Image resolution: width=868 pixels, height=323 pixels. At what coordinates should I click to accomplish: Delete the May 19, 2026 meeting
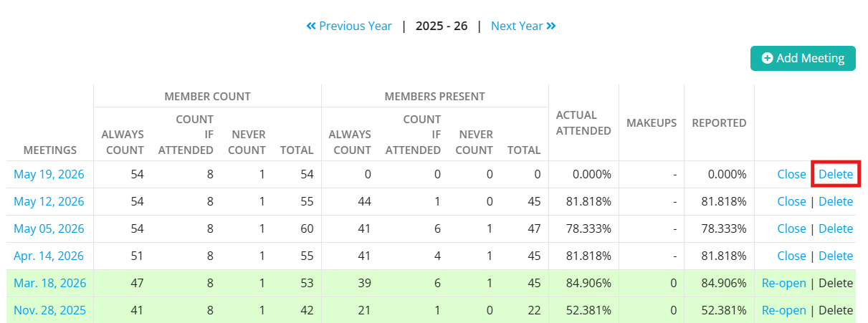pyautogui.click(x=836, y=174)
